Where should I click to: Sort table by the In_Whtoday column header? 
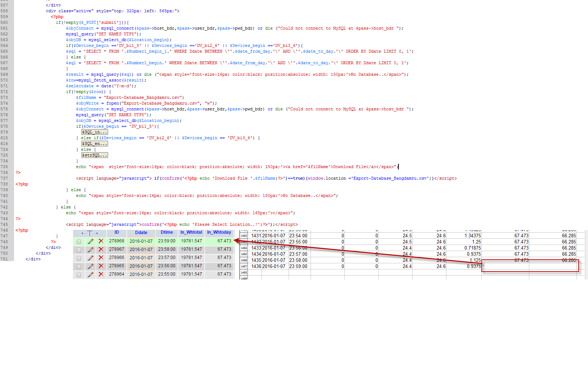point(219,232)
